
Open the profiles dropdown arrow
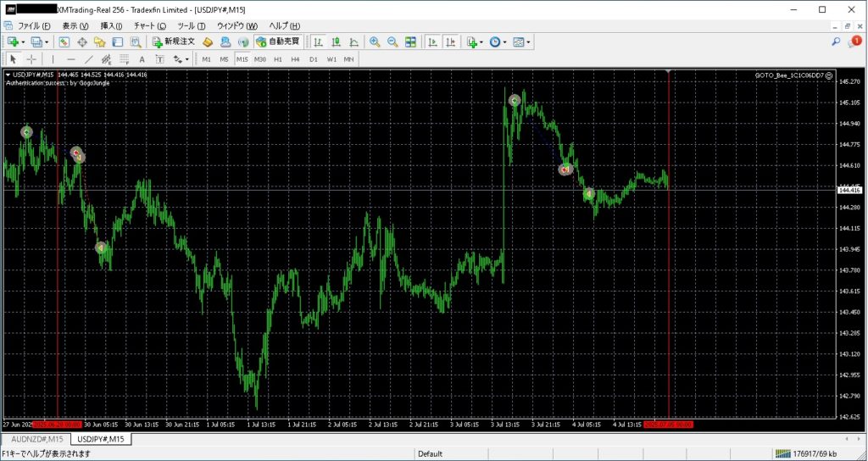coord(47,42)
